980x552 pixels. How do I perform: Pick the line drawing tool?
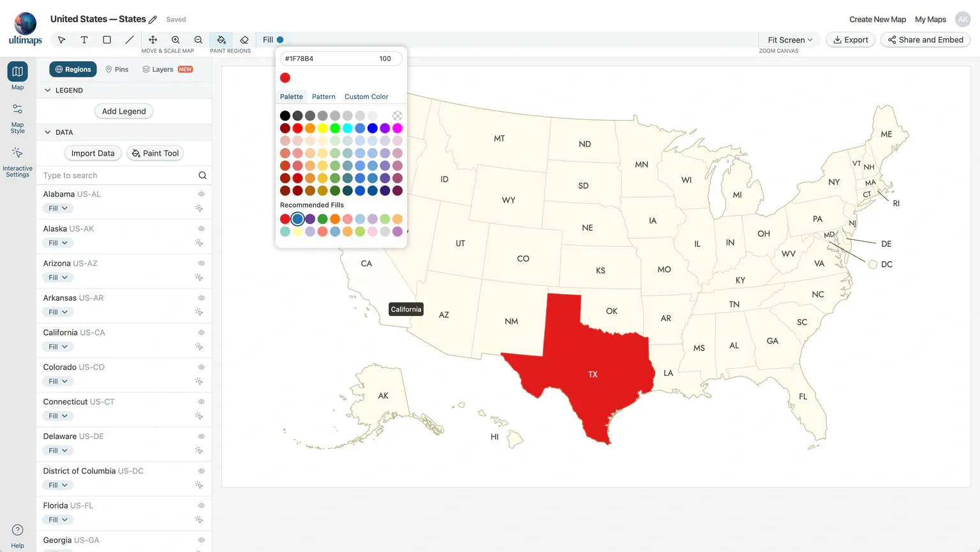click(x=130, y=40)
